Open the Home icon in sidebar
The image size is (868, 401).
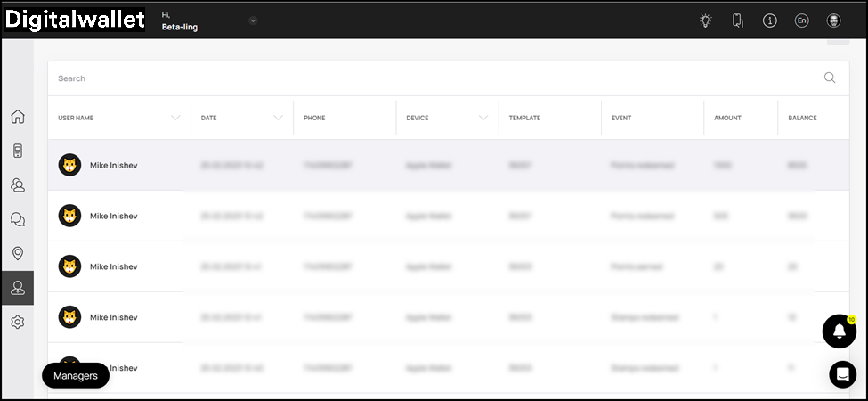[17, 117]
